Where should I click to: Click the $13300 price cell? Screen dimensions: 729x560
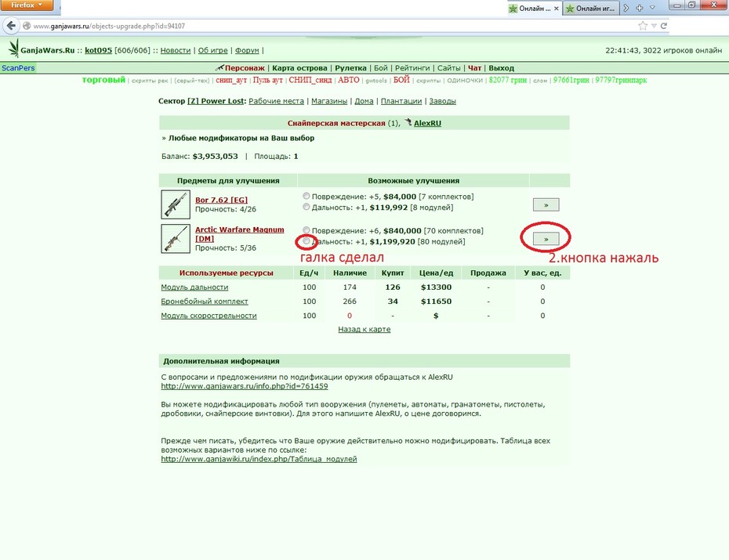pos(436,287)
